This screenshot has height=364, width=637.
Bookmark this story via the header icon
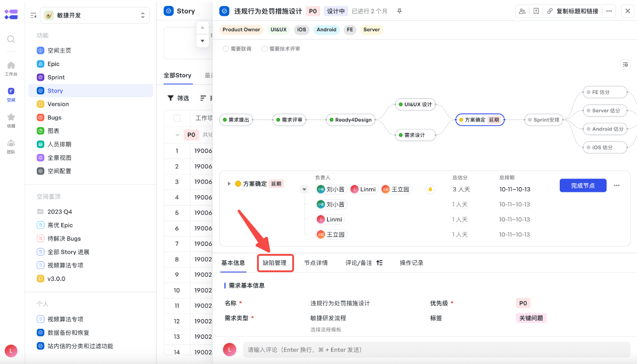click(535, 11)
